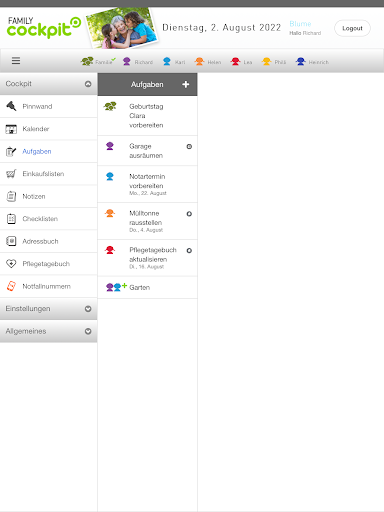
Task: Open the hamburger menu icon
Action: (x=16, y=61)
